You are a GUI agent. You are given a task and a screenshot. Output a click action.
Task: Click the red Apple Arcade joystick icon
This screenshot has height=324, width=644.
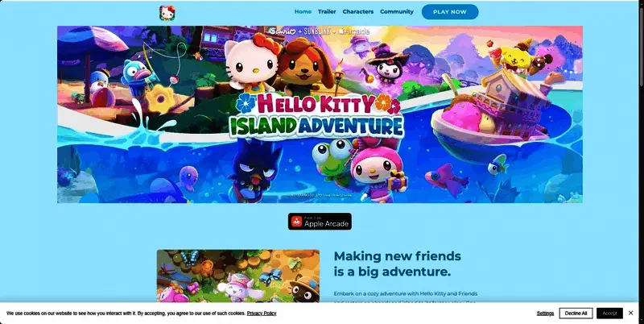(296, 222)
